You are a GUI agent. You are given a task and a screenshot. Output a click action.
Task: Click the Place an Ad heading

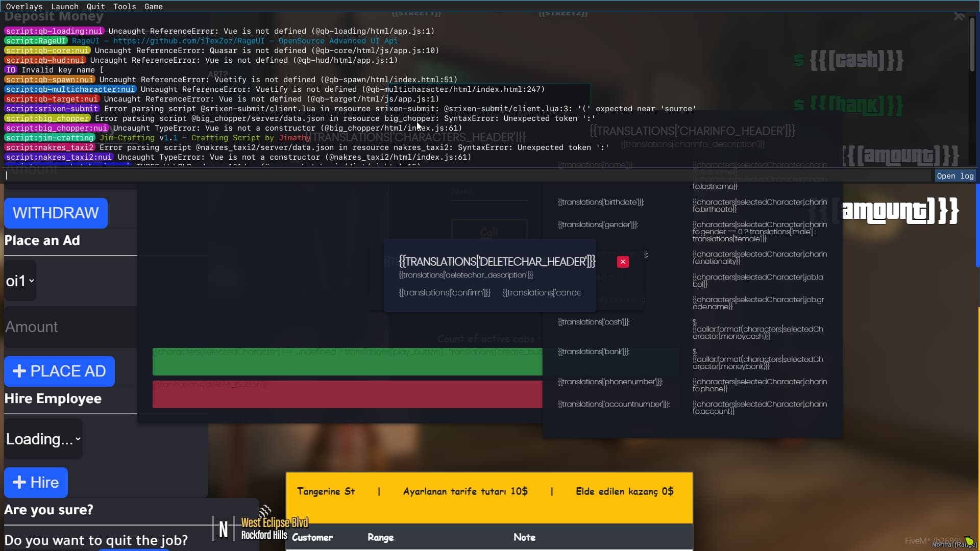coord(42,240)
